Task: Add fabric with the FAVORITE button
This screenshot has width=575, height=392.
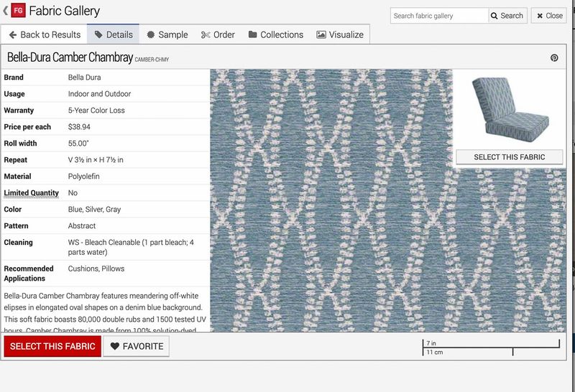Action: (x=137, y=346)
